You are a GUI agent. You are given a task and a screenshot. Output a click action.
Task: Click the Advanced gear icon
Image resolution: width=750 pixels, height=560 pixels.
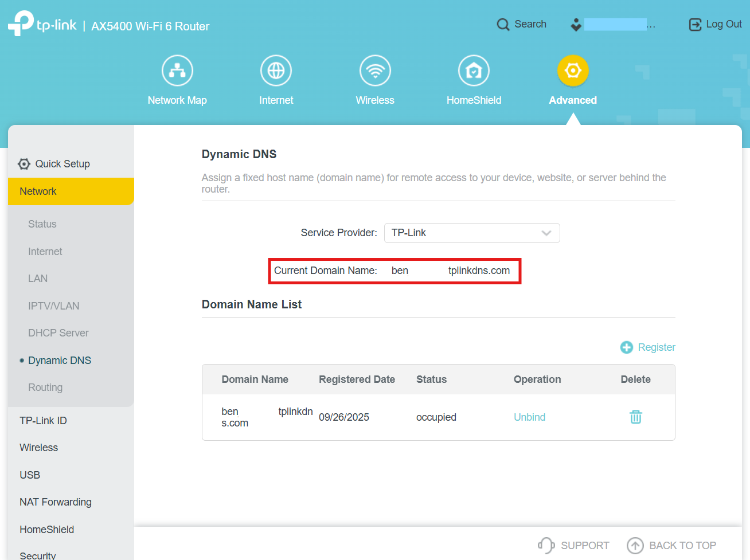pos(573,71)
